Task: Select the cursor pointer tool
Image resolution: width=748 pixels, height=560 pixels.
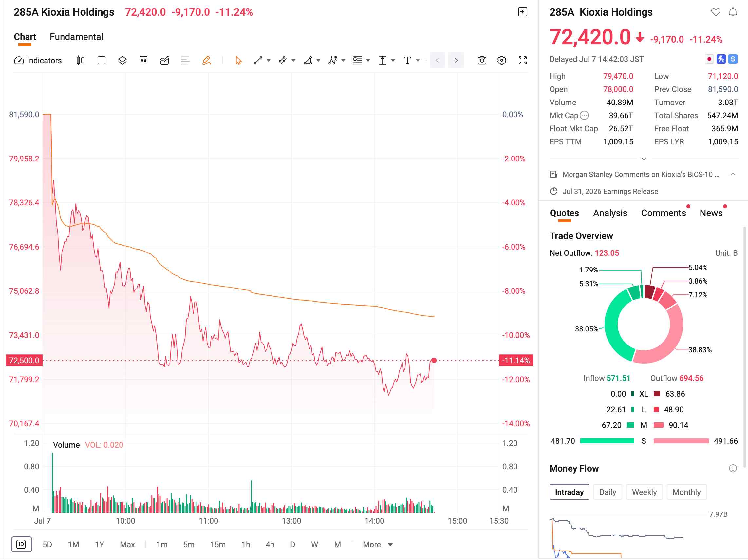Action: (x=238, y=61)
